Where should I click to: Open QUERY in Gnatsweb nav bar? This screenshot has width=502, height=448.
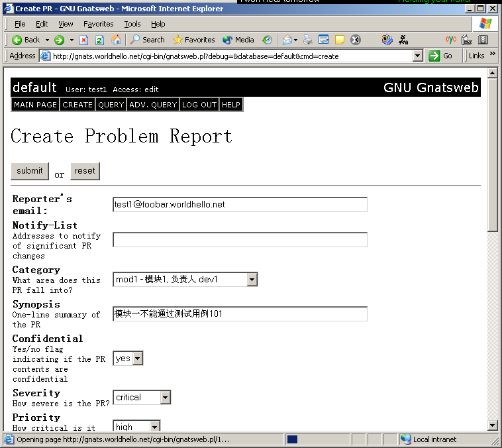(111, 105)
